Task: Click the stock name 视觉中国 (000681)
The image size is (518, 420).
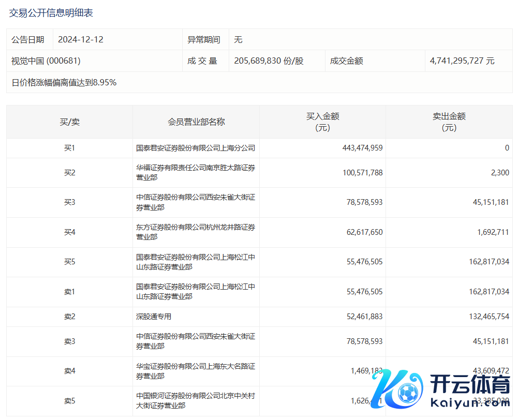Action: [46, 61]
